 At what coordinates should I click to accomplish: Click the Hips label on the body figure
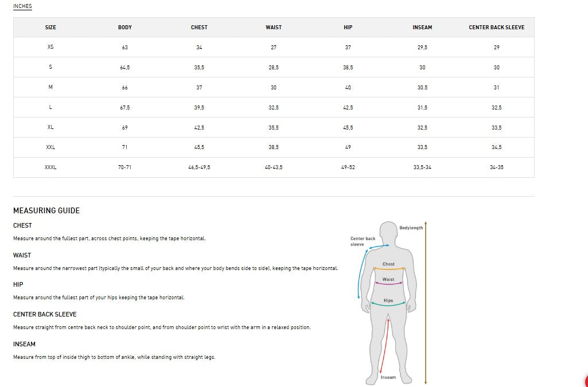click(388, 300)
